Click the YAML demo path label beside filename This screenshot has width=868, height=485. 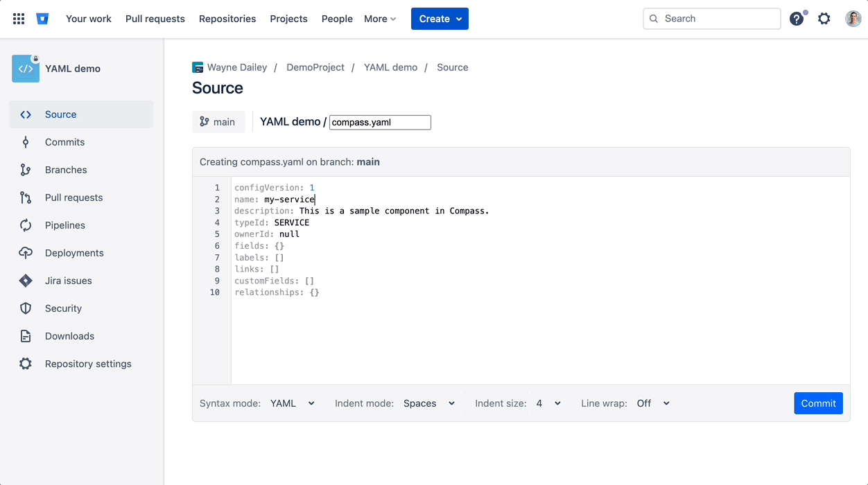pyautogui.click(x=290, y=122)
